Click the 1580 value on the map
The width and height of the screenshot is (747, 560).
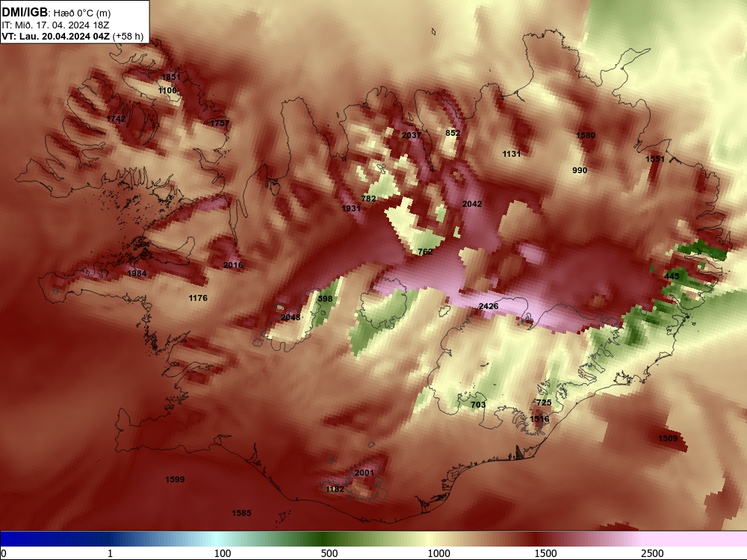pyautogui.click(x=586, y=135)
